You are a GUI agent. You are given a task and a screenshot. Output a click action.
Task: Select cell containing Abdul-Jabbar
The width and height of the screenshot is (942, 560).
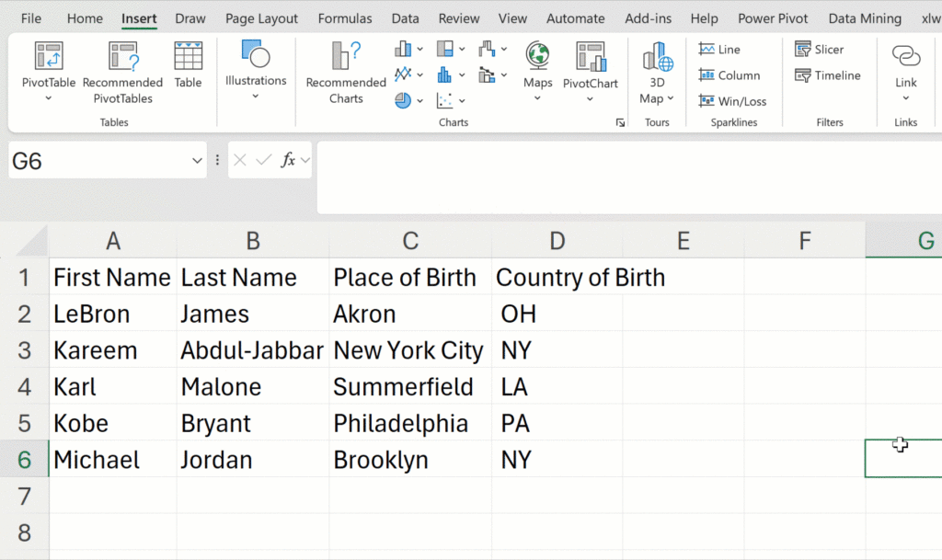(x=252, y=350)
